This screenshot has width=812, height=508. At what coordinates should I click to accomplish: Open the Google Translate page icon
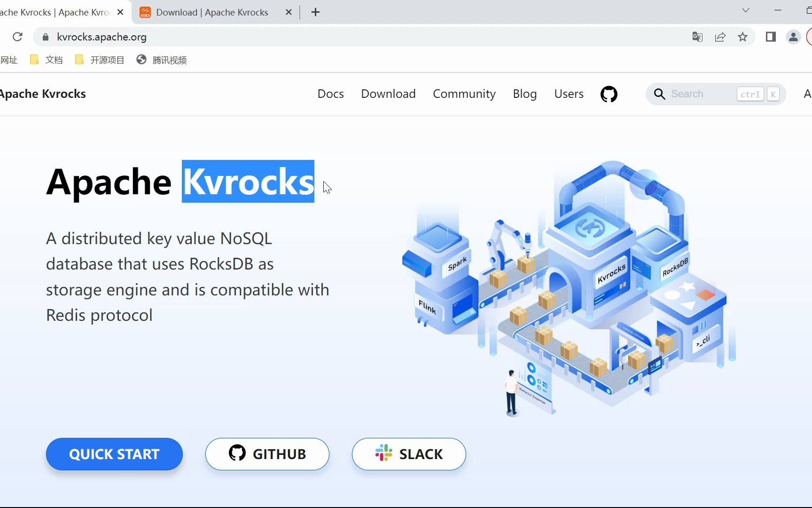pyautogui.click(x=697, y=37)
